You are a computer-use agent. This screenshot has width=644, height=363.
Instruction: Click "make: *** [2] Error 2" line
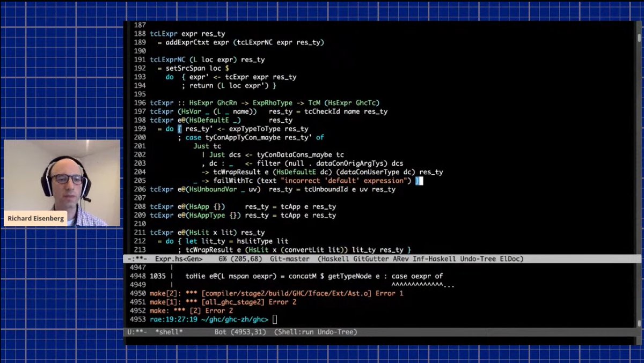[x=192, y=310]
